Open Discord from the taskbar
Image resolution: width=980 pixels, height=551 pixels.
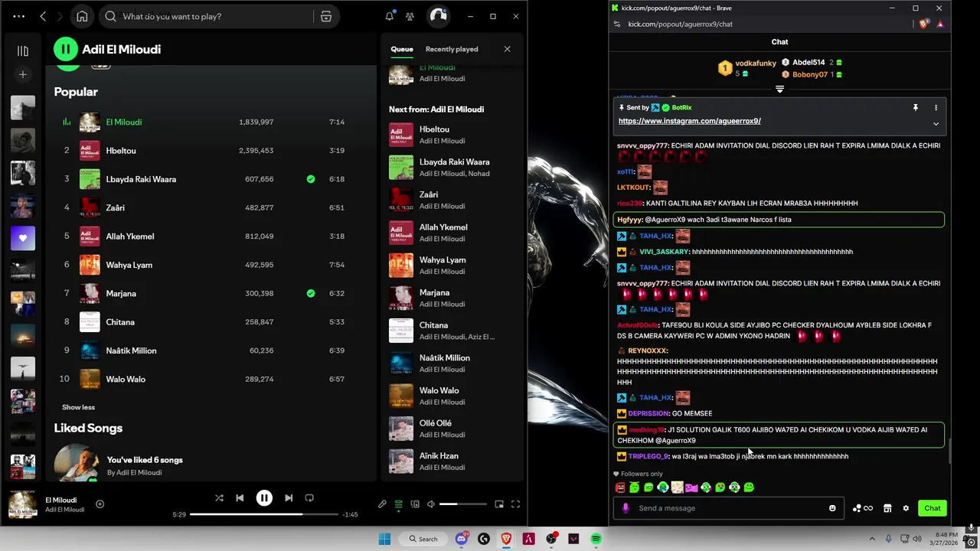point(462,539)
